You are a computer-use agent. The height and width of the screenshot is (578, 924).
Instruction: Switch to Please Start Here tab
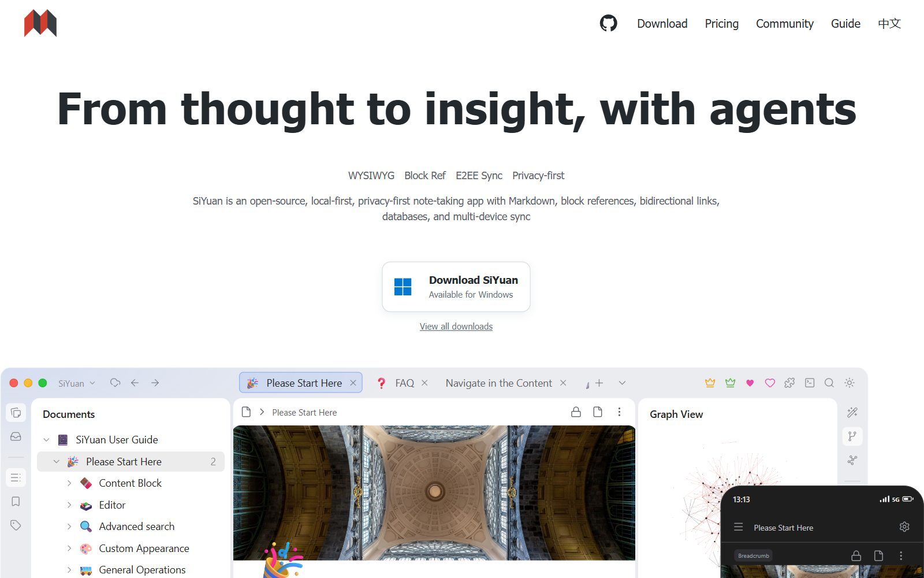pyautogui.click(x=301, y=383)
